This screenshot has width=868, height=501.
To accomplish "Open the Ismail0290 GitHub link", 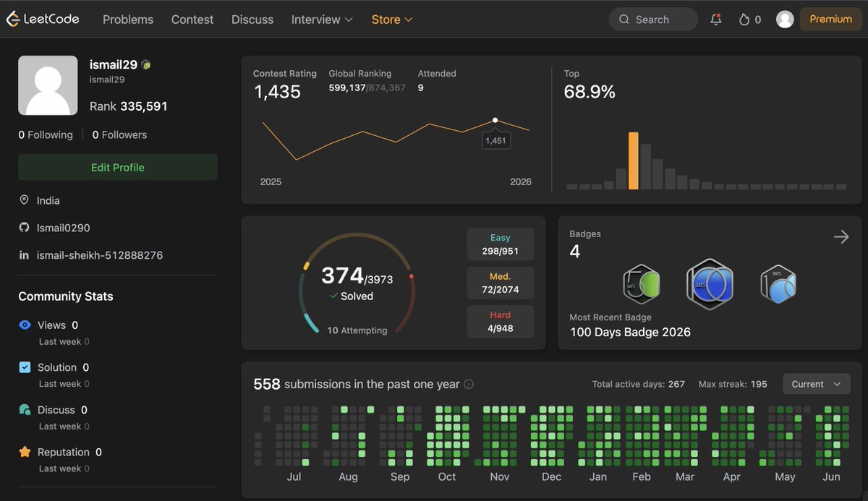I will [x=64, y=228].
